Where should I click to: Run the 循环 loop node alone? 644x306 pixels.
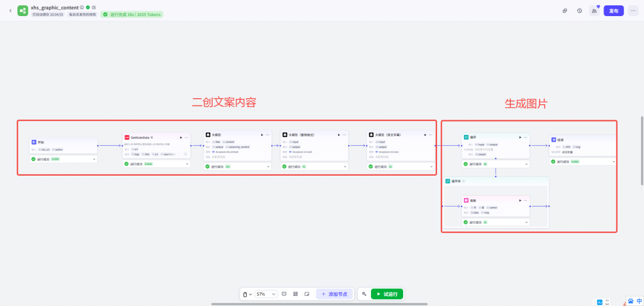(x=521, y=138)
